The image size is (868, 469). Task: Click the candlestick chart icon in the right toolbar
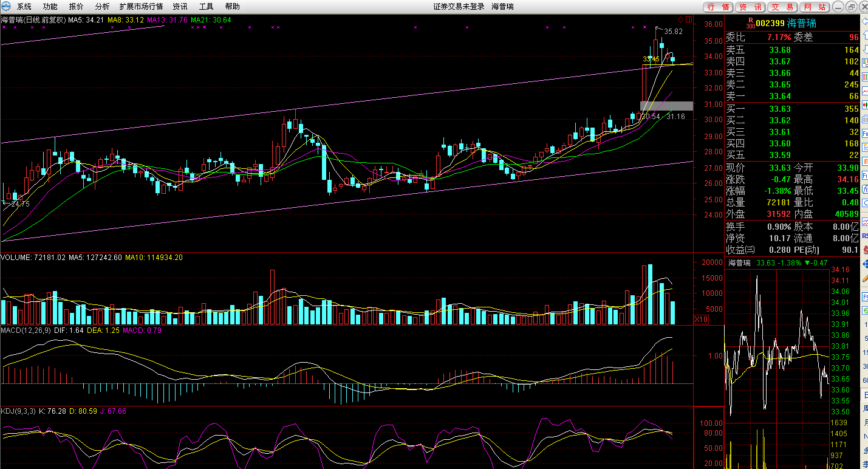tap(864, 104)
